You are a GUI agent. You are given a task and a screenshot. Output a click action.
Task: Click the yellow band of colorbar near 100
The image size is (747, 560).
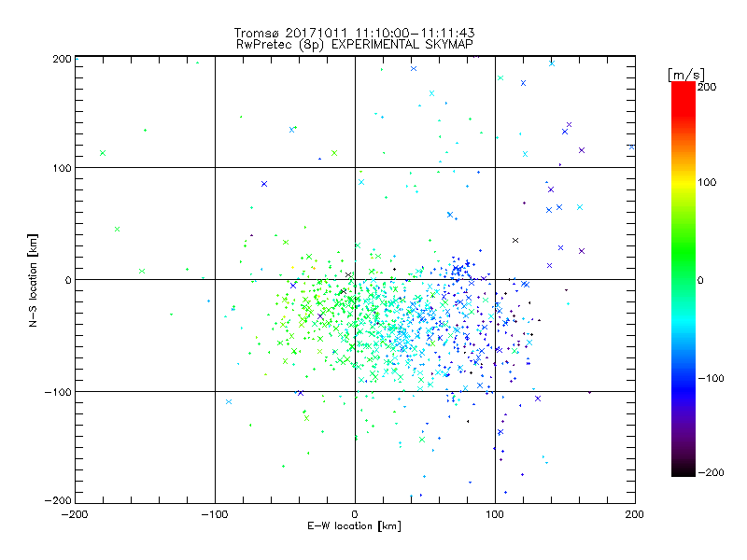(684, 182)
